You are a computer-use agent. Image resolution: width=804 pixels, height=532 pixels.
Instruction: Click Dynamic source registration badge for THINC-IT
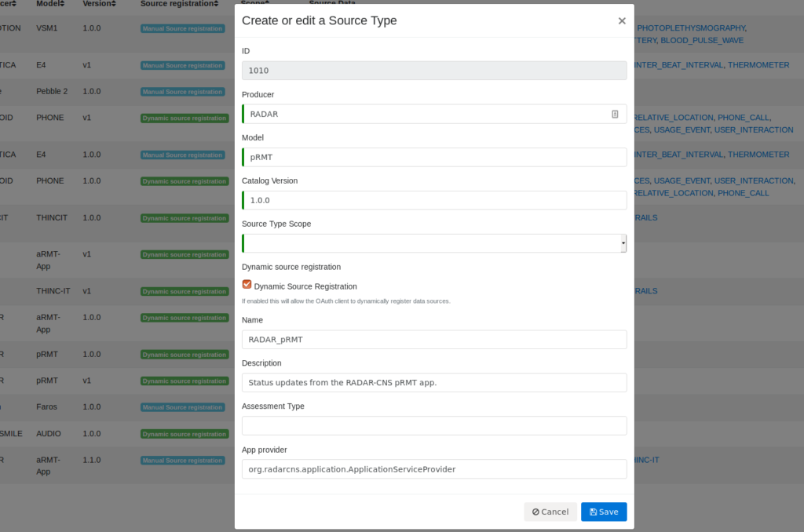(x=185, y=291)
